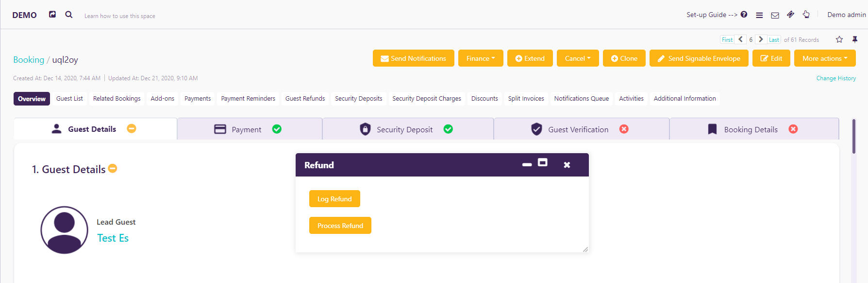Viewport: 868px width, 283px height.
Task: Click the vertical scrollbar on the right
Action: (854, 136)
